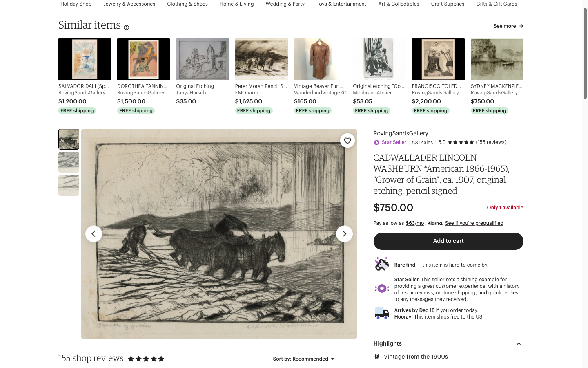Open the Sort by: Recommended dropdown

[x=303, y=359]
